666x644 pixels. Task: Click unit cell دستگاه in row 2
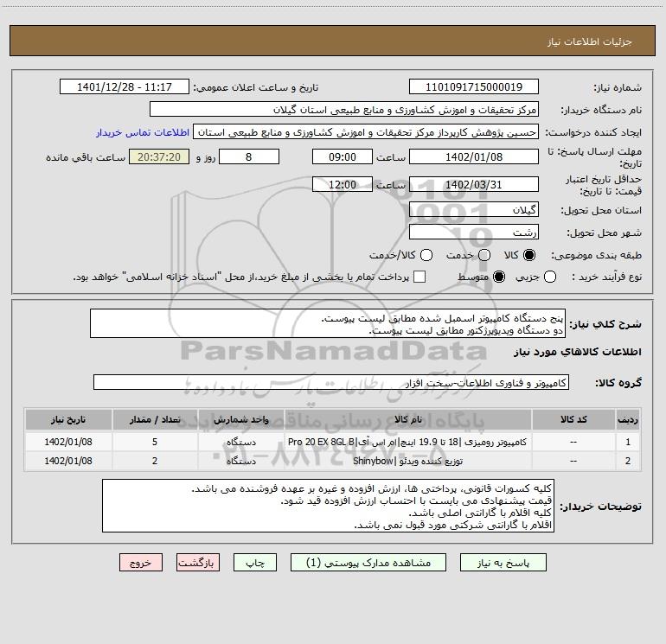[x=240, y=461]
